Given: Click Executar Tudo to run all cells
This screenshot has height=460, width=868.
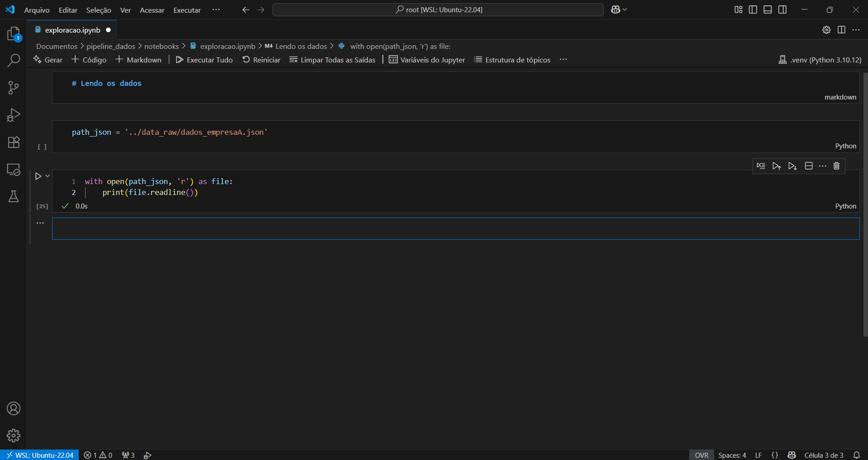Looking at the screenshot, I should pyautogui.click(x=204, y=60).
